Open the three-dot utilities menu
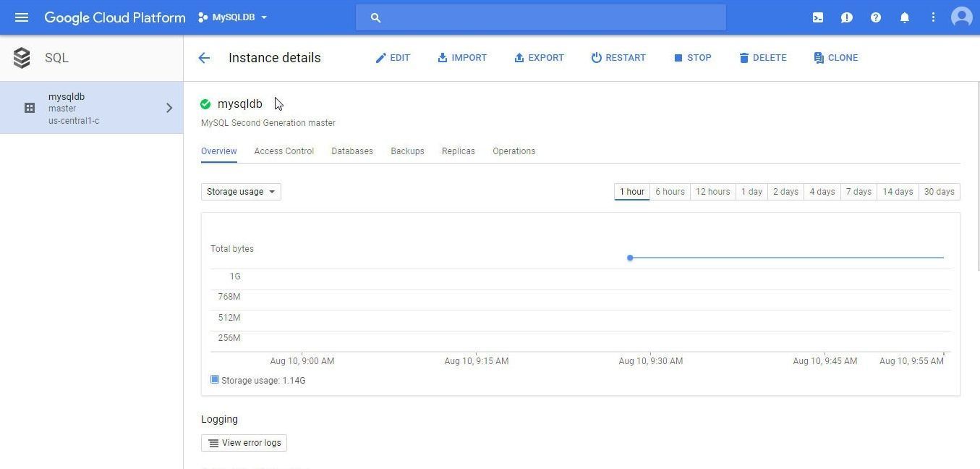The image size is (980, 469). 933,17
